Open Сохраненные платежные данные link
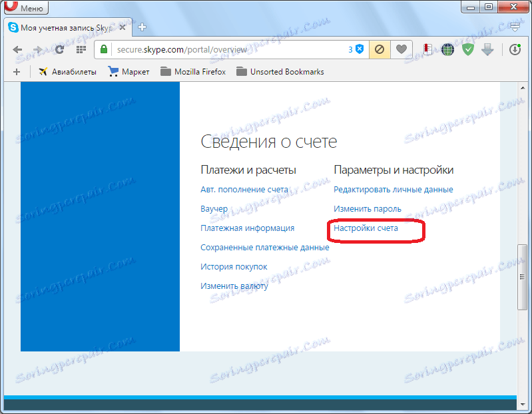The image size is (532, 414). pos(264,248)
